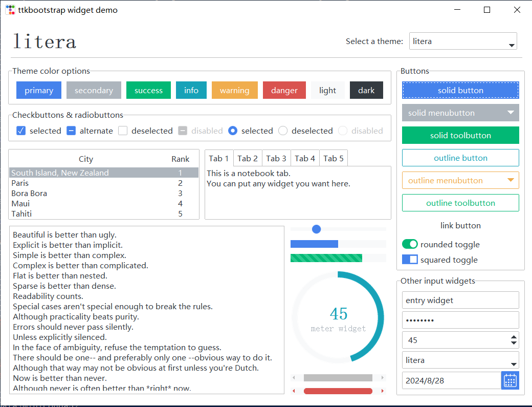Click the spinbox down arrow
The width and height of the screenshot is (532, 407).
click(514, 343)
